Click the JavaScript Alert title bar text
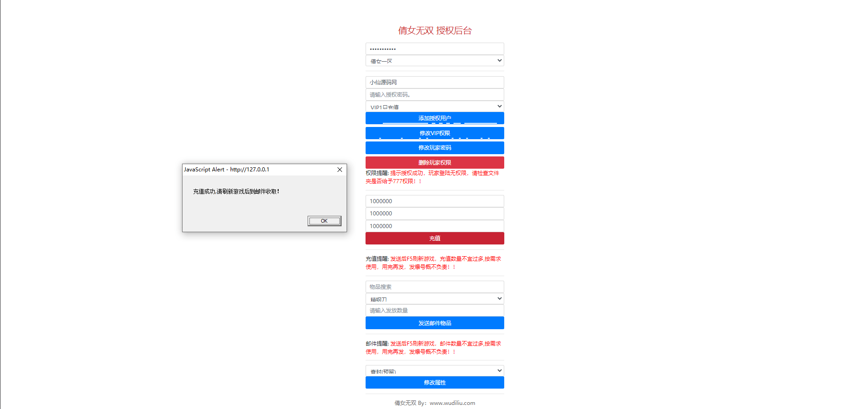Image resolution: width=868 pixels, height=409 pixels. tap(227, 170)
